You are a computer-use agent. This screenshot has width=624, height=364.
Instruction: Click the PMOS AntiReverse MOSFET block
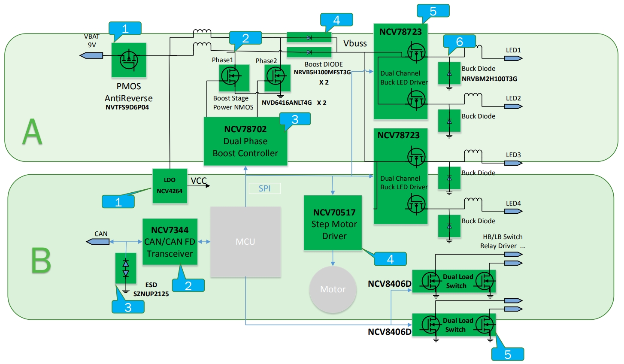[x=129, y=60]
